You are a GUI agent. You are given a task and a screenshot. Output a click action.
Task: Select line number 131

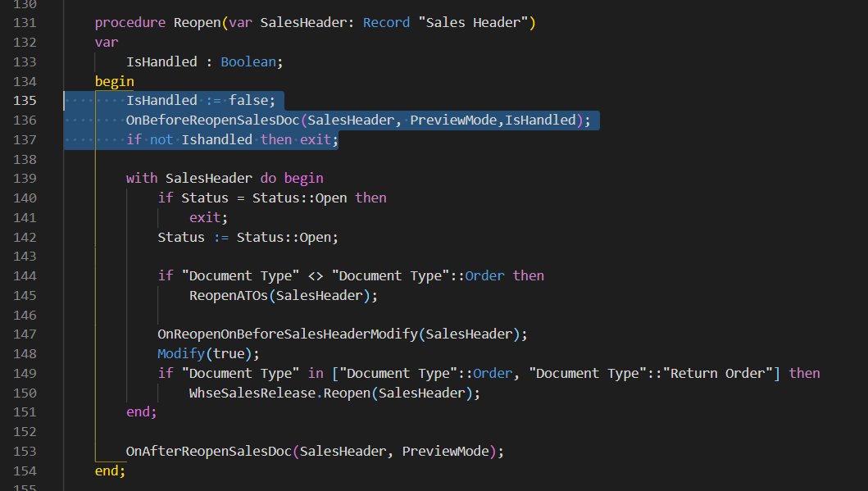(x=25, y=22)
